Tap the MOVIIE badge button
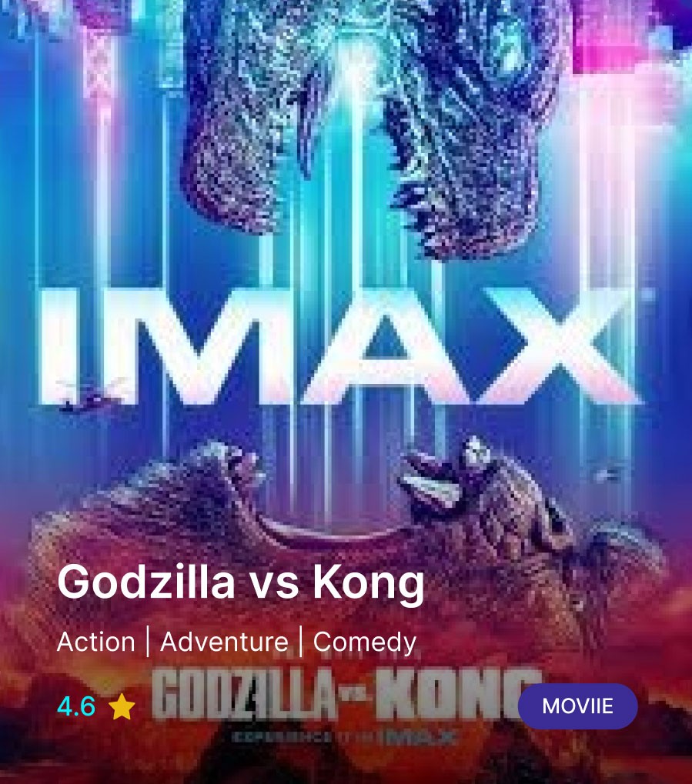Viewport: 692px width, 784px height. click(577, 706)
